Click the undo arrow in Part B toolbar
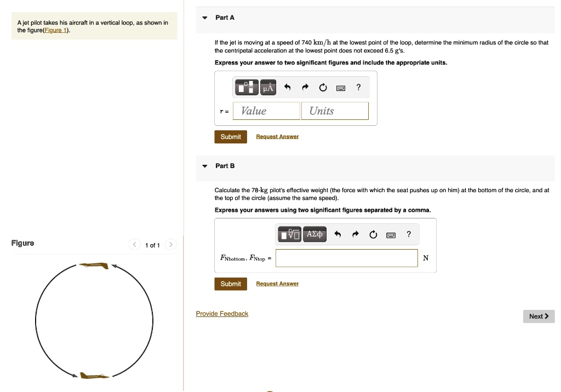 point(337,234)
